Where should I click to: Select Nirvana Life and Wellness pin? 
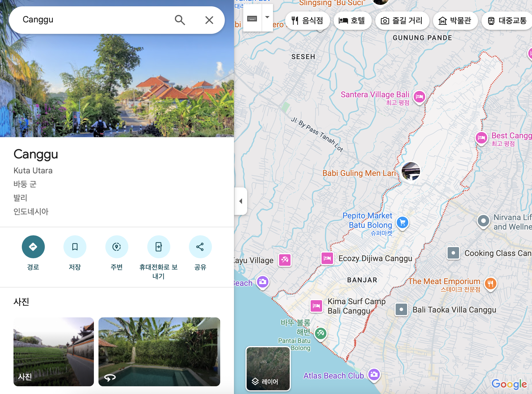coord(483,221)
